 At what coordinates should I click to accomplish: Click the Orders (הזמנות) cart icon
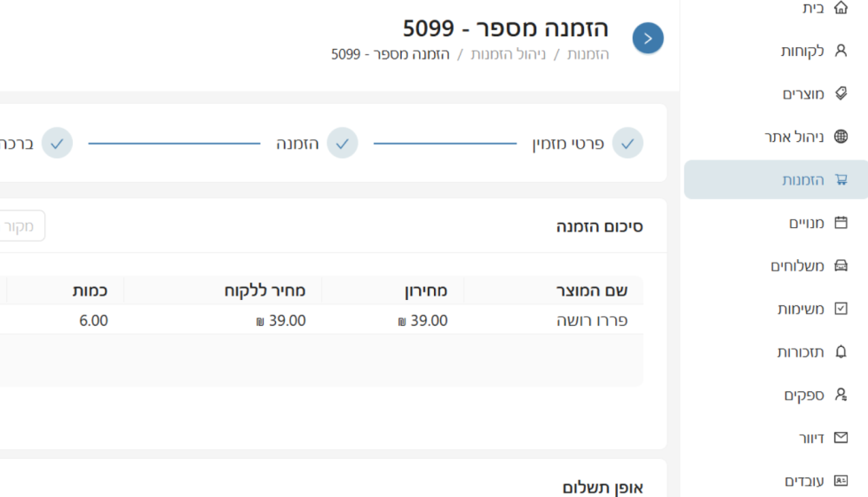tap(841, 179)
